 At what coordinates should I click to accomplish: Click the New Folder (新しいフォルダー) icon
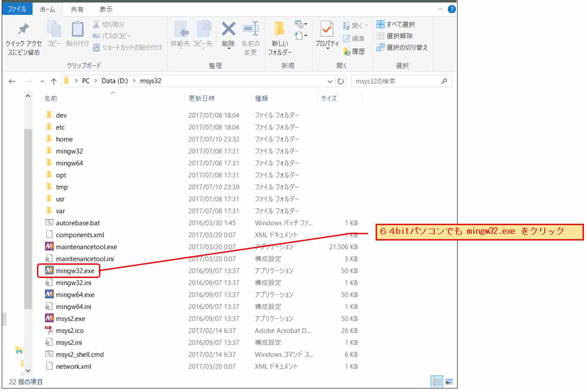point(279,30)
